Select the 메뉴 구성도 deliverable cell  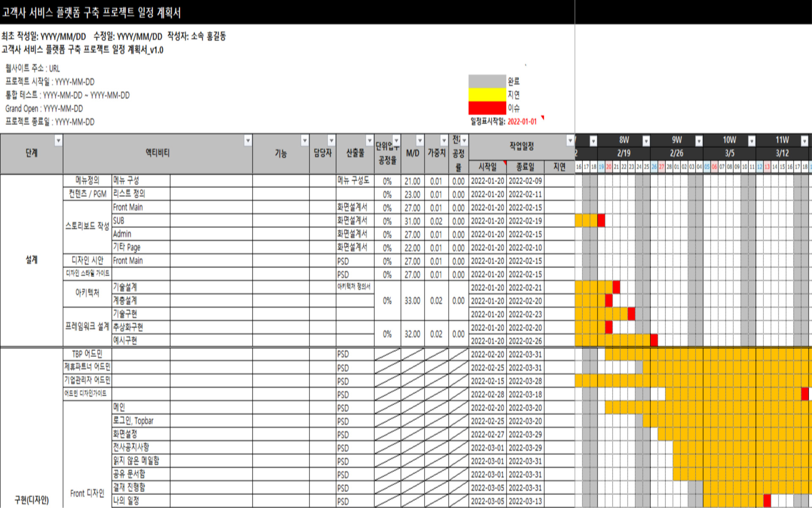355,181
